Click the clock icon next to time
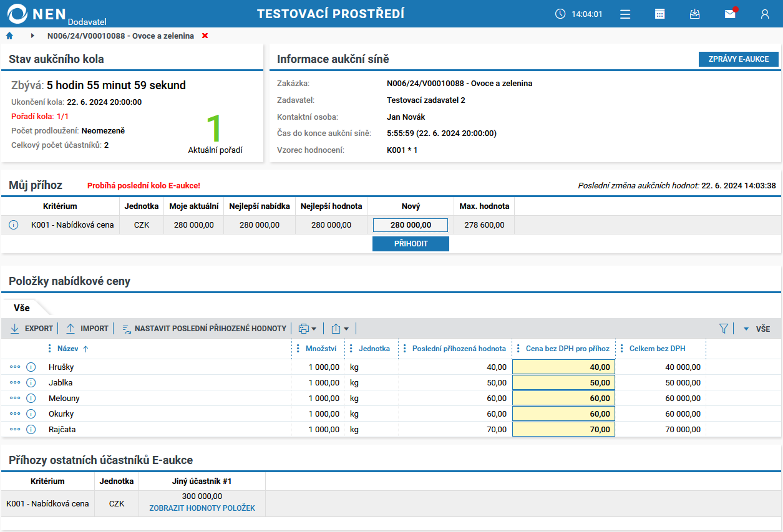Image resolution: width=783 pixels, height=532 pixels. (x=560, y=14)
